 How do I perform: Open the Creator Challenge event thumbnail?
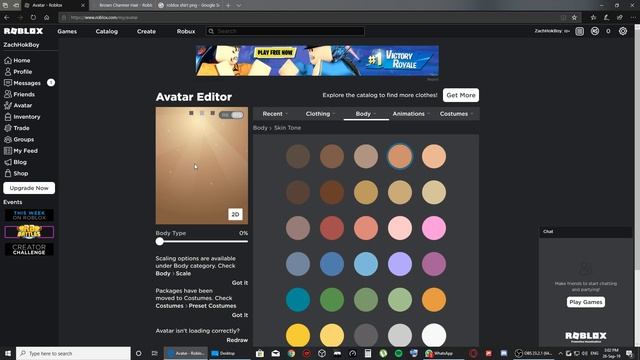[x=29, y=249]
